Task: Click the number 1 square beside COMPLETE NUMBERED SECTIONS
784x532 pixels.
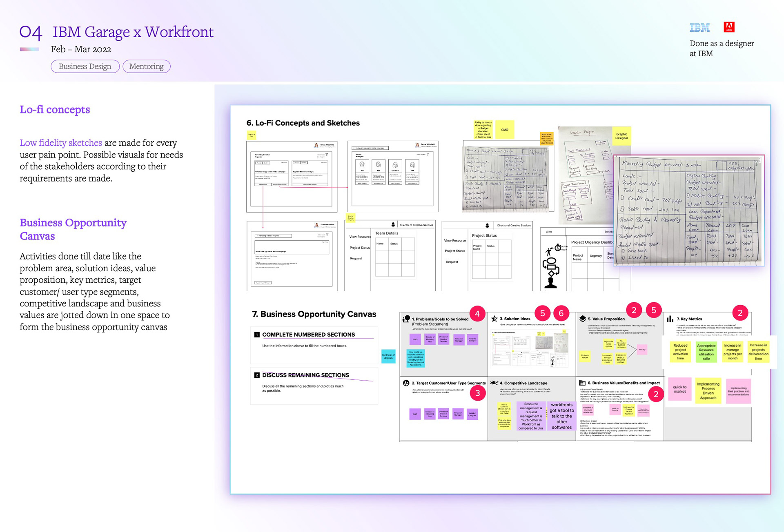Action: [257, 335]
